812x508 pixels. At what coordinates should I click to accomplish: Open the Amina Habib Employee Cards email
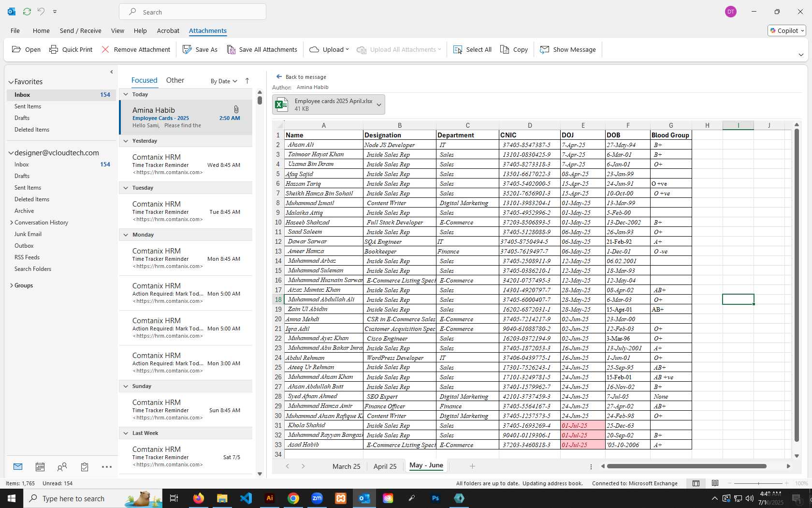coord(186,117)
